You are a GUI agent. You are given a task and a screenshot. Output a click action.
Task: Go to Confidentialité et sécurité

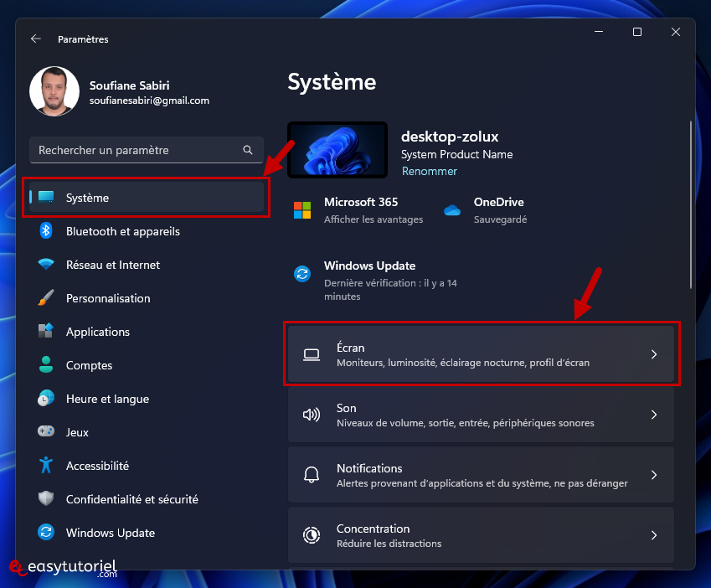147,499
